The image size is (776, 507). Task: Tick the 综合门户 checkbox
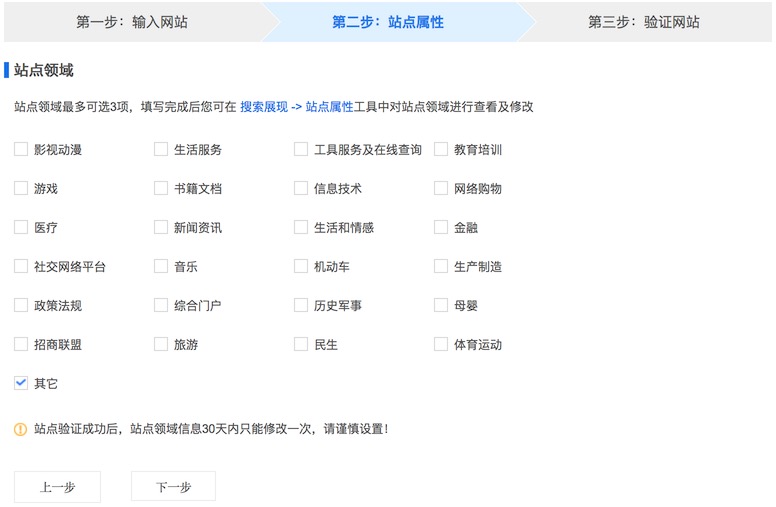click(161, 305)
